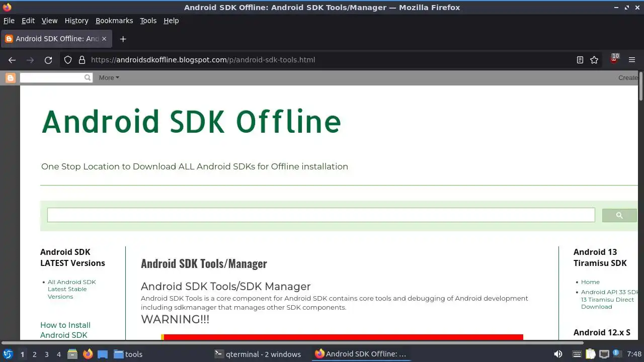Open Bookmarks menu
This screenshot has width=644, height=362.
(114, 21)
